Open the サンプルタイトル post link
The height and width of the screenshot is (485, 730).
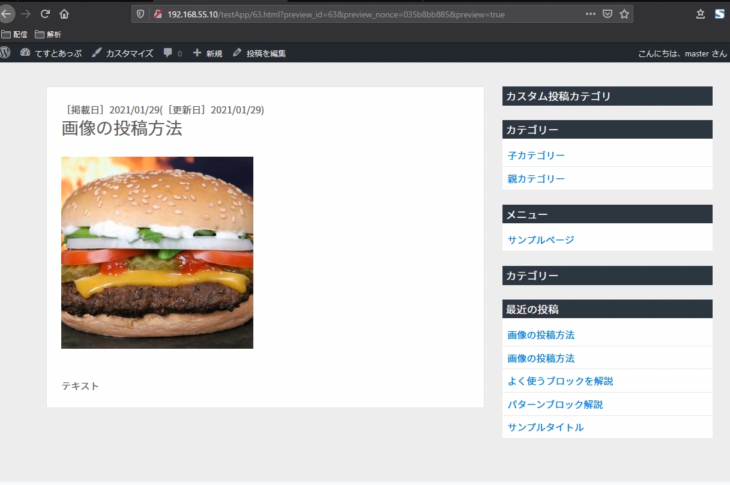pos(545,427)
